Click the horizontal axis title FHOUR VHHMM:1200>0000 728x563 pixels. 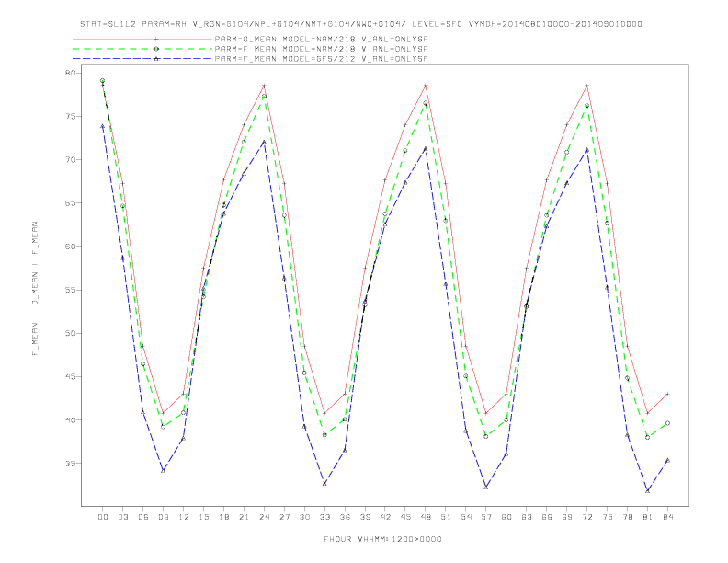tap(382, 539)
